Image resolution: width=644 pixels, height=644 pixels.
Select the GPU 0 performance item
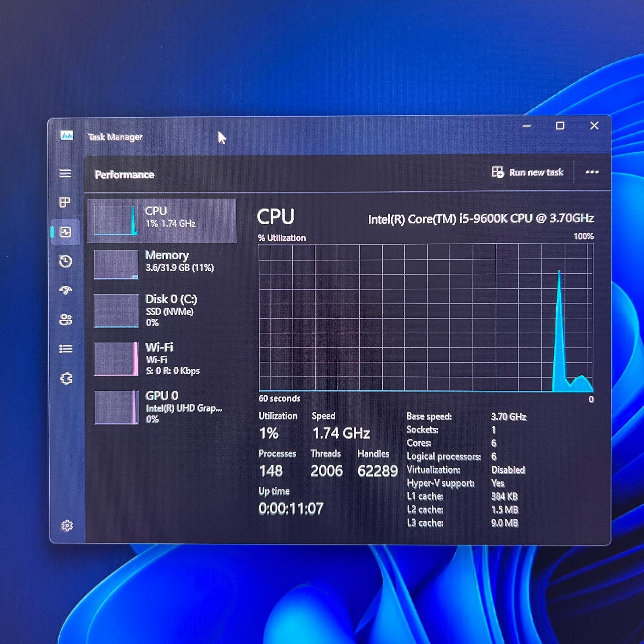point(162,407)
